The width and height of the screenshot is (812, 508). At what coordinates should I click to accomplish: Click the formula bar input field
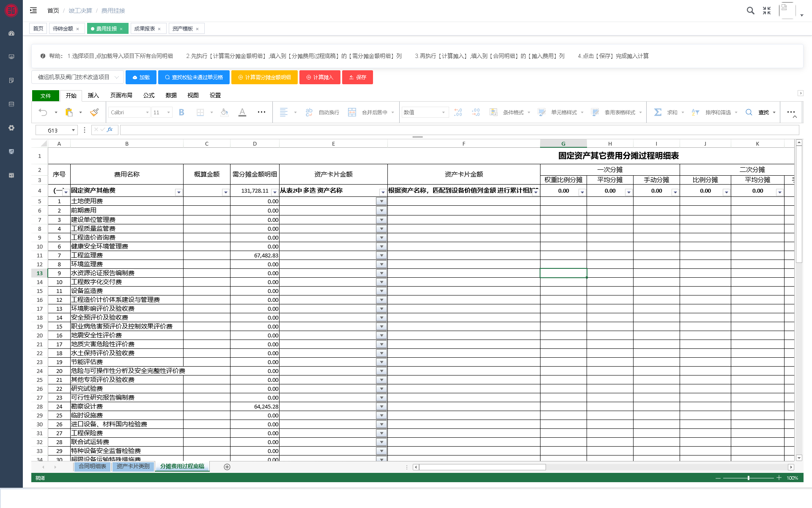(459, 130)
